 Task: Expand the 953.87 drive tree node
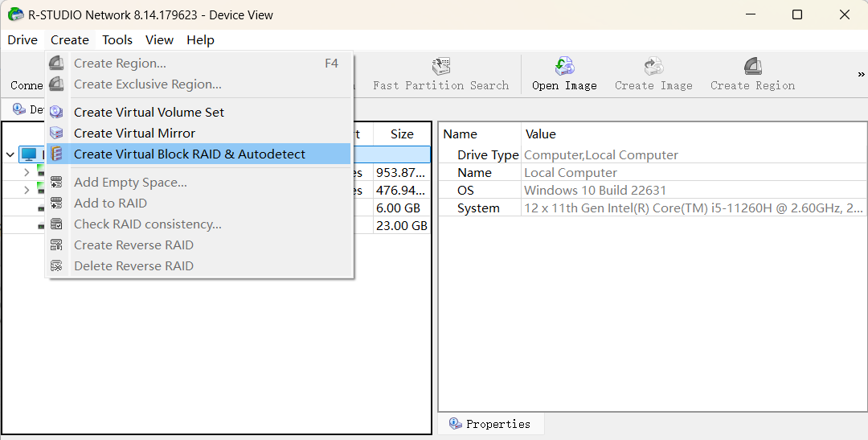pos(27,172)
